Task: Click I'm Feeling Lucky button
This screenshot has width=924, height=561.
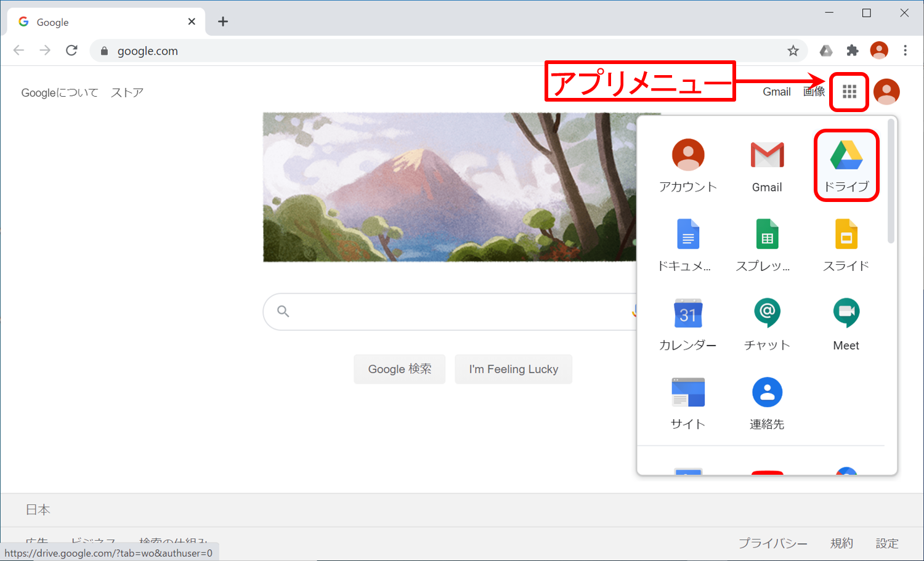Action: (x=514, y=369)
